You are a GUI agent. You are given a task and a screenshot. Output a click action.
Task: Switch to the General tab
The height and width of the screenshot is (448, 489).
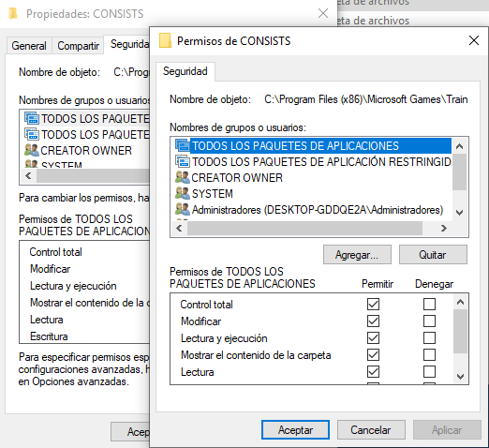click(x=29, y=46)
